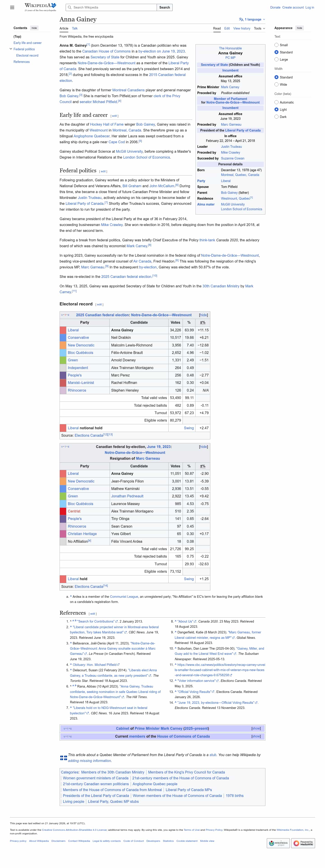Viewport: 325px width, 868px height.
Task: Click the language translation icon
Action: click(x=241, y=20)
